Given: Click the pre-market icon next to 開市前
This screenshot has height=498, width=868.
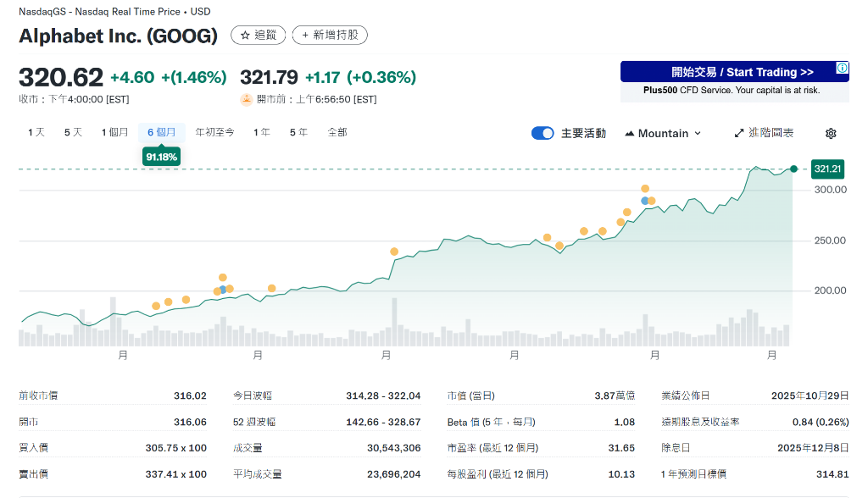Looking at the screenshot, I should (247, 99).
